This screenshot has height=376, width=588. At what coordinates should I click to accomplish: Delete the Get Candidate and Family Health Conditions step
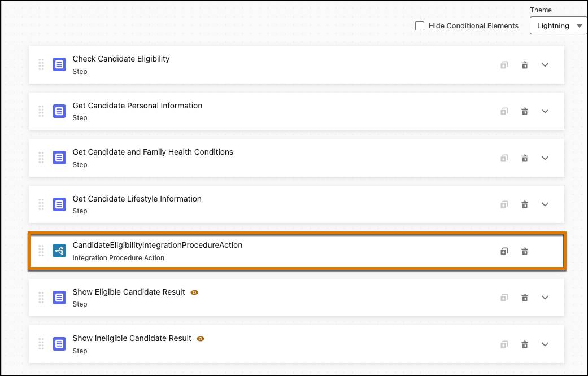click(525, 158)
